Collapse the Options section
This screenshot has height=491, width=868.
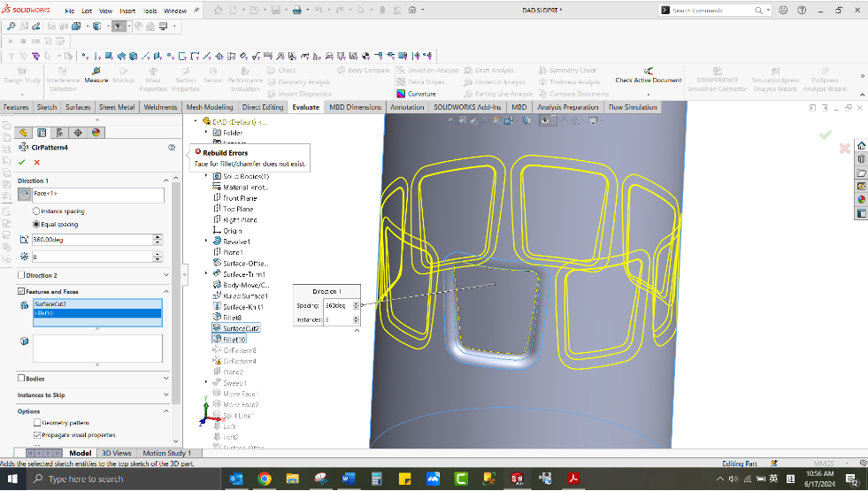165,411
